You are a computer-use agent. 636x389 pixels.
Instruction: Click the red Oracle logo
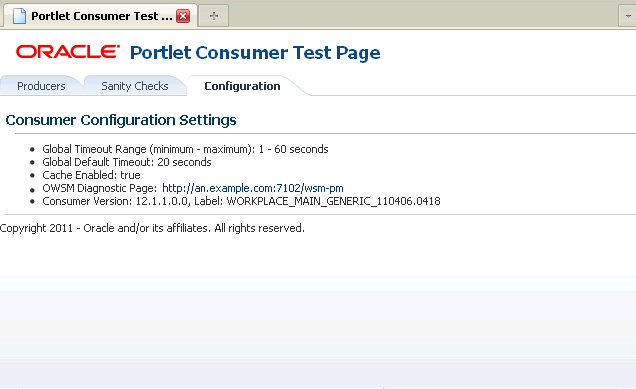point(68,52)
